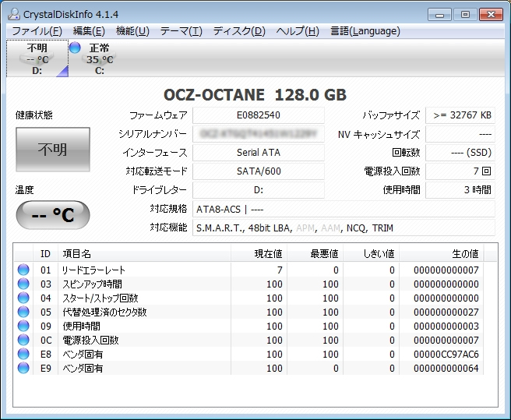Viewport: 511px width, 420px height.
Task: Click the status orb for スピンアップ時間 row
Action: (x=23, y=284)
